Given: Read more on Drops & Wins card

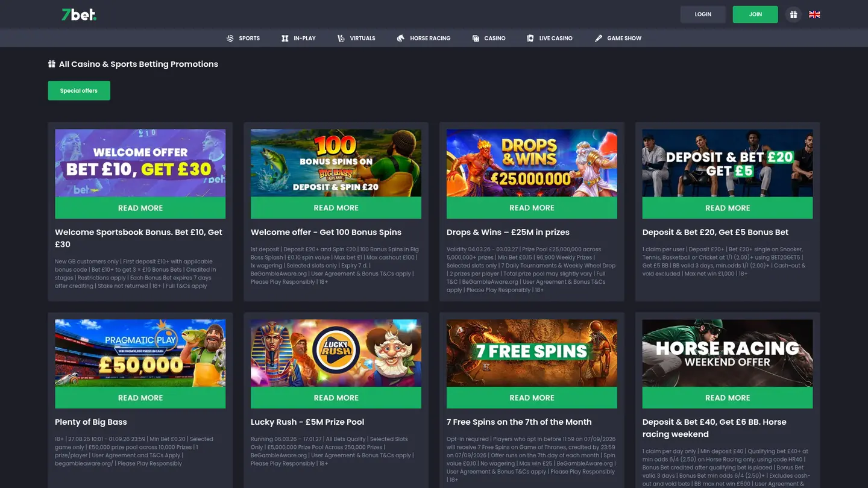Looking at the screenshot, I should tap(532, 208).
